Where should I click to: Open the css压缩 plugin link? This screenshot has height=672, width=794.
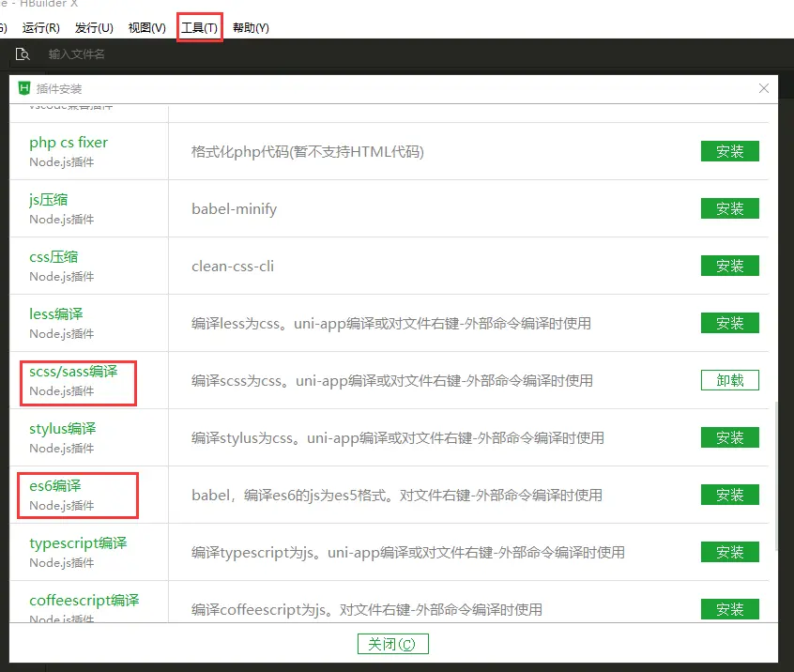[53, 257]
